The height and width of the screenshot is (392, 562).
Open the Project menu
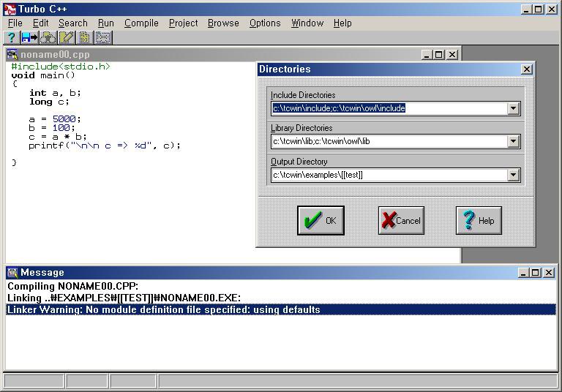(183, 23)
